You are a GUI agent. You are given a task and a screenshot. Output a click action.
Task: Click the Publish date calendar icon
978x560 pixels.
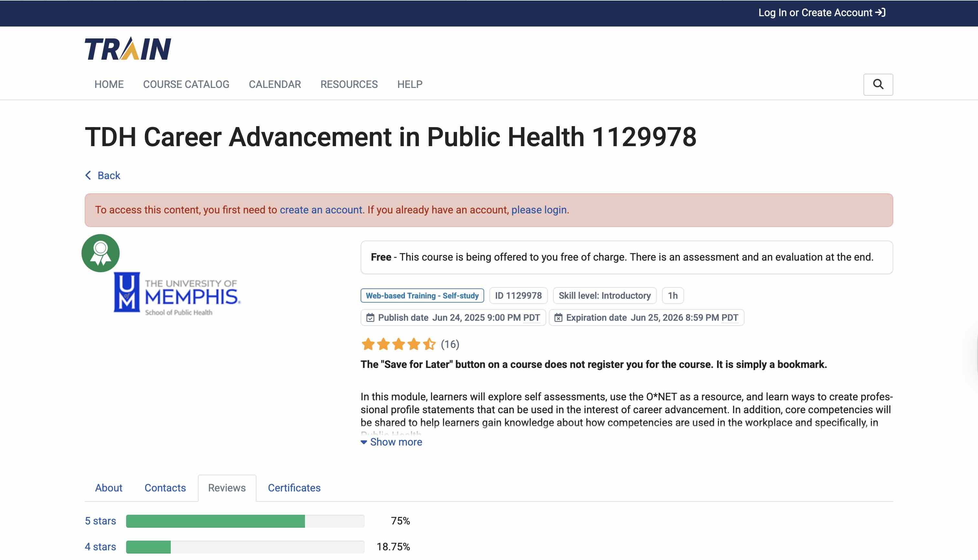(370, 318)
